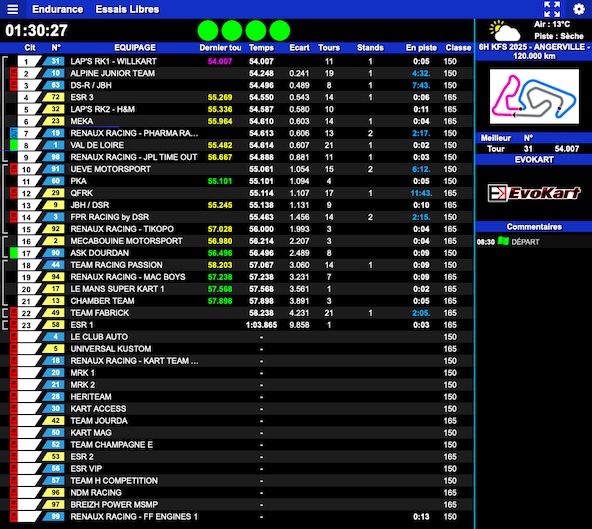The image size is (592, 529).
Task: Click yellow kart number badge 72
Action: tap(54, 97)
